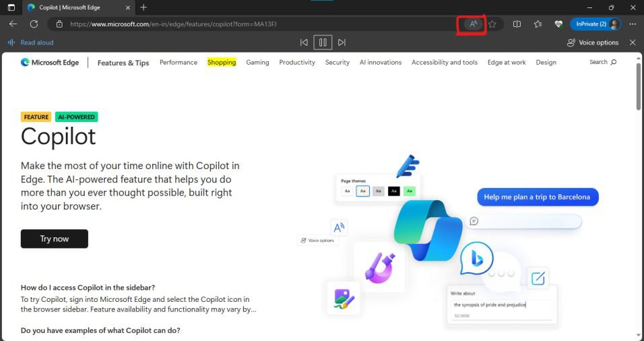Click Help me plan a trip bubble
The width and height of the screenshot is (644, 341).
(x=538, y=197)
